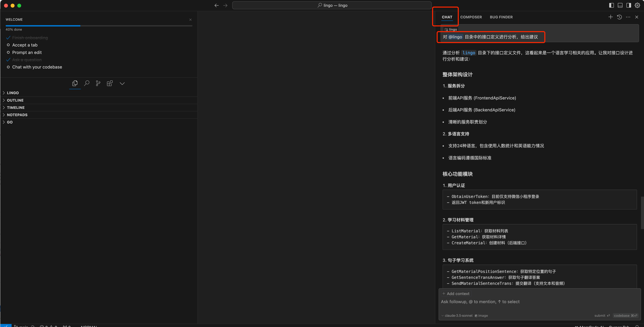
Task: Click the completed Ask a question step
Action: point(27,60)
